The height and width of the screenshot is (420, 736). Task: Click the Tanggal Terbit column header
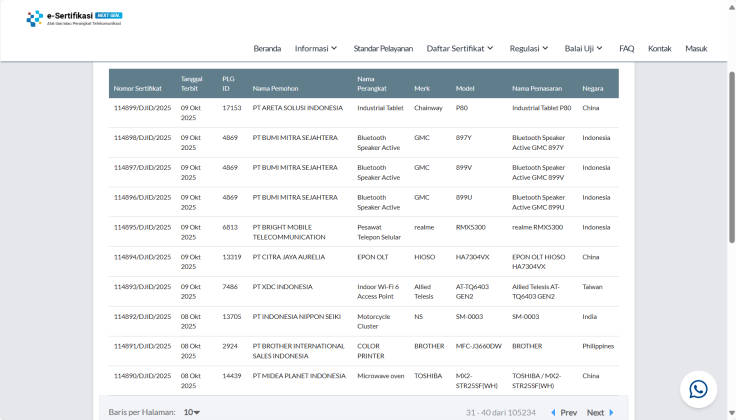tap(191, 83)
